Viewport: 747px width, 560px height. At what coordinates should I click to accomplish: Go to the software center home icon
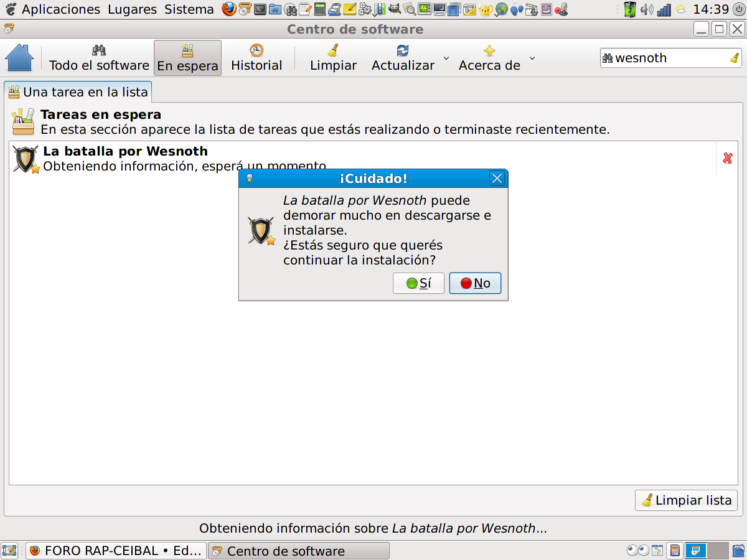click(19, 58)
